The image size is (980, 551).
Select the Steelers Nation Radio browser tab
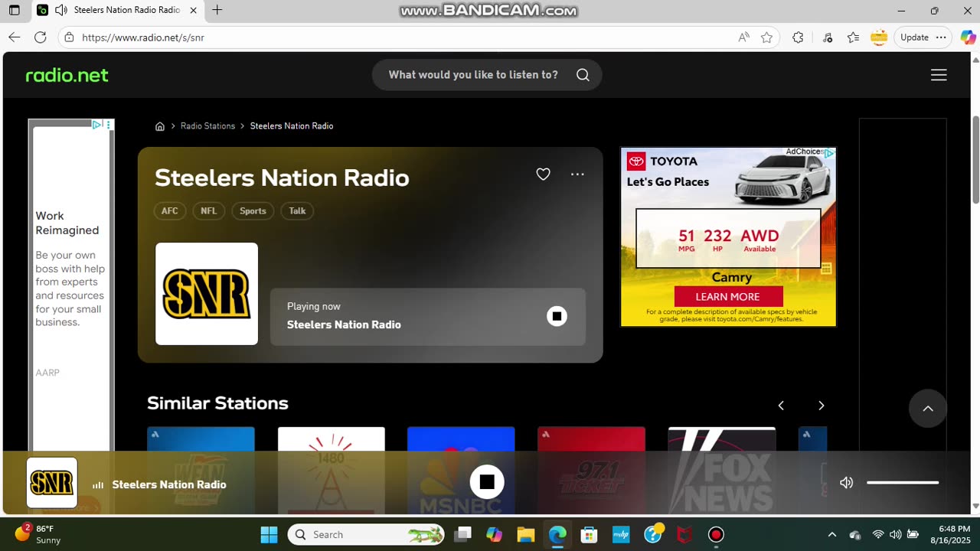(x=118, y=10)
